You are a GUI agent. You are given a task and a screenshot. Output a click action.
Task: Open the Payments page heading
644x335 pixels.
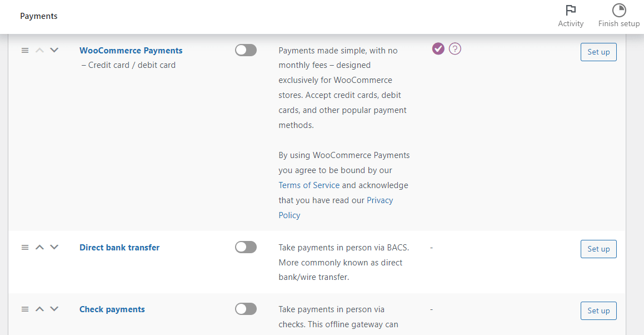tap(38, 16)
